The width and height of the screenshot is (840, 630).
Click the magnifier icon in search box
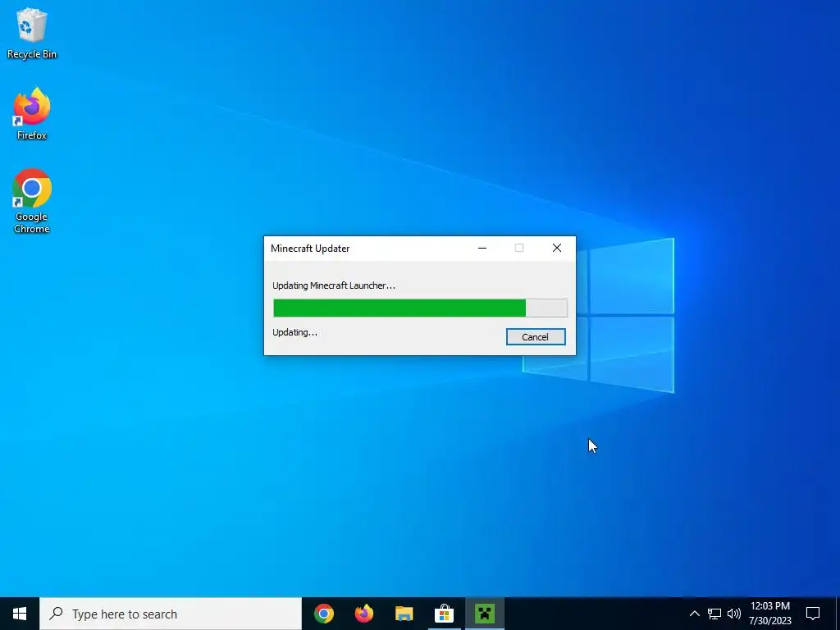pos(56,614)
